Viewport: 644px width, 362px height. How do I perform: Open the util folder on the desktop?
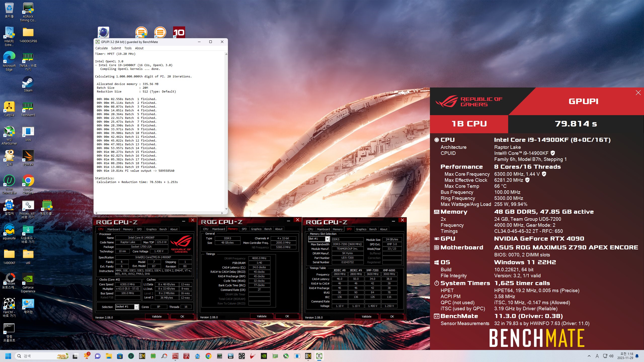[28, 257]
